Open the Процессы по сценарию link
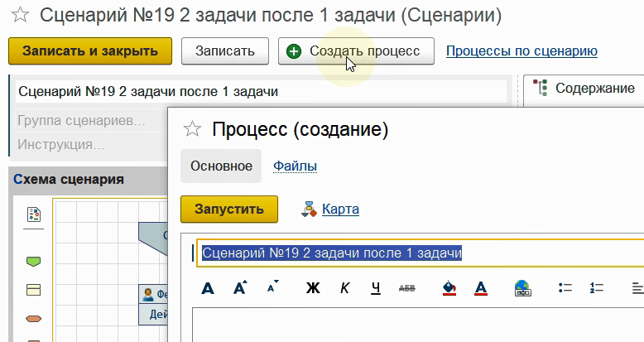Screen dimensions: 644x342 pos(521,51)
